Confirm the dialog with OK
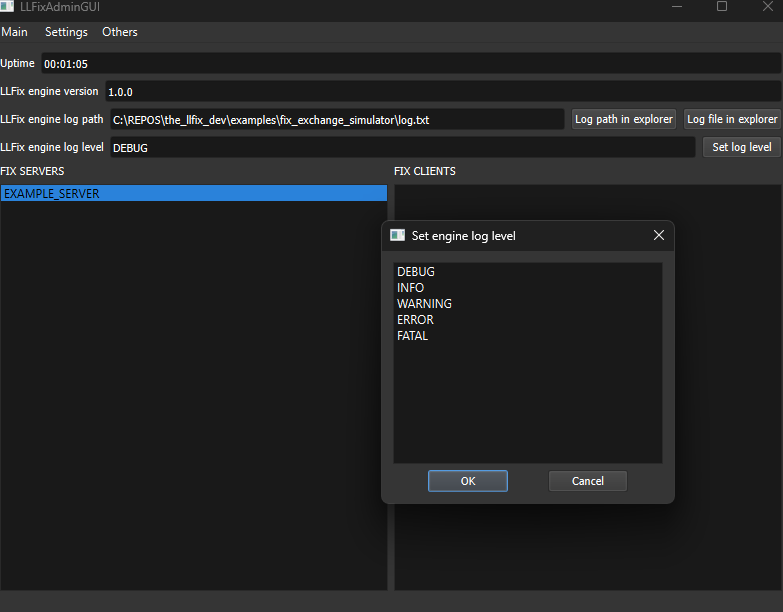This screenshot has width=783, height=612. [x=467, y=481]
